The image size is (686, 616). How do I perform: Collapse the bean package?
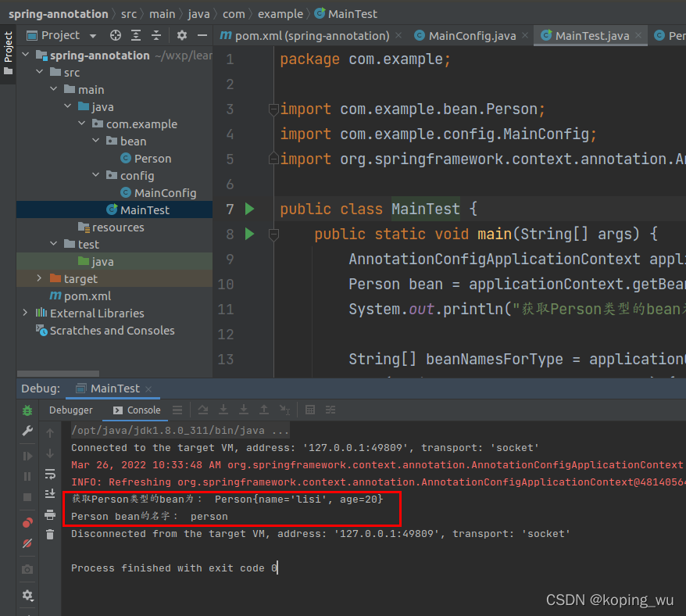[96, 141]
